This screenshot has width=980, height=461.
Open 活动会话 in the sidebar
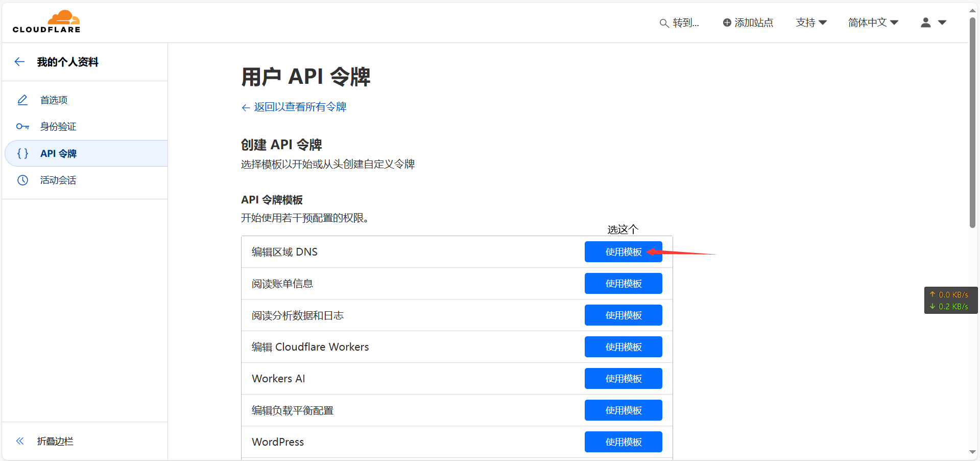point(86,180)
